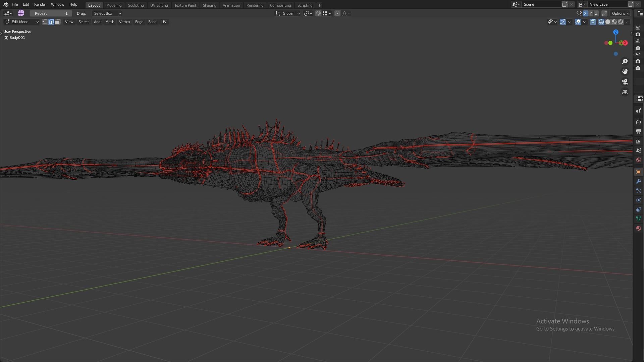This screenshot has width=644, height=362.
Task: Enable face select mode
Action: coord(58,22)
